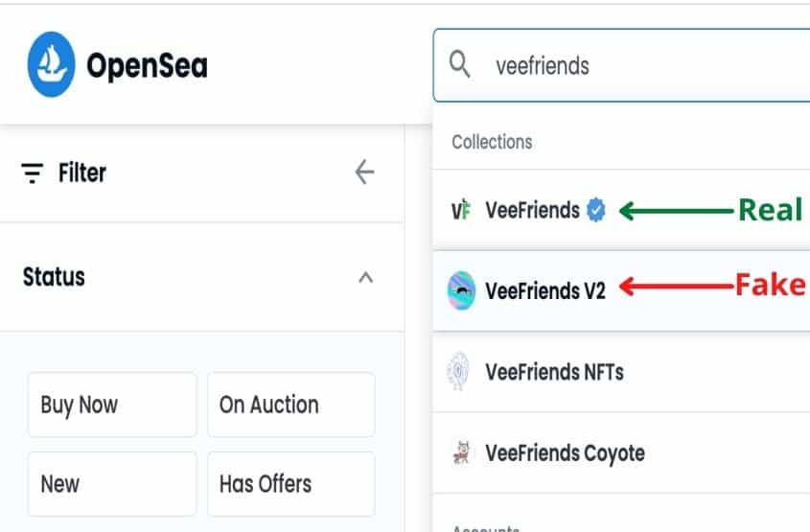Click the VeeFriends V2 round avatar

point(461,290)
